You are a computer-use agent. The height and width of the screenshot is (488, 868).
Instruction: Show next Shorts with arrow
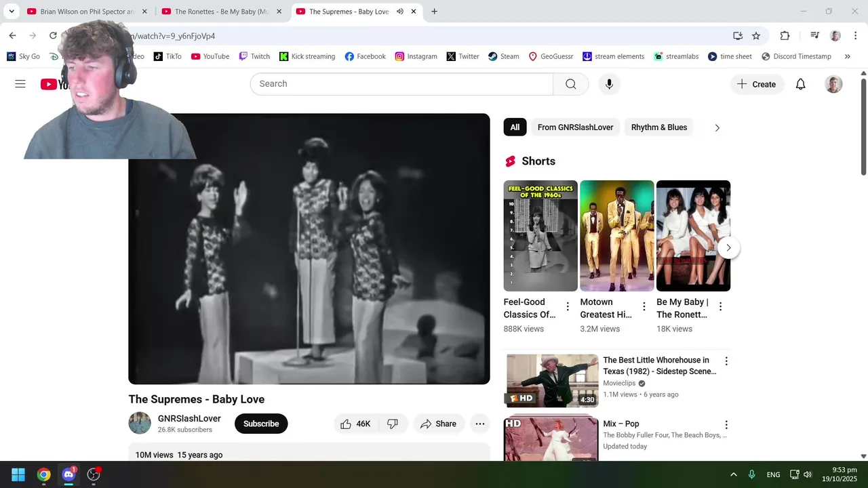click(728, 247)
